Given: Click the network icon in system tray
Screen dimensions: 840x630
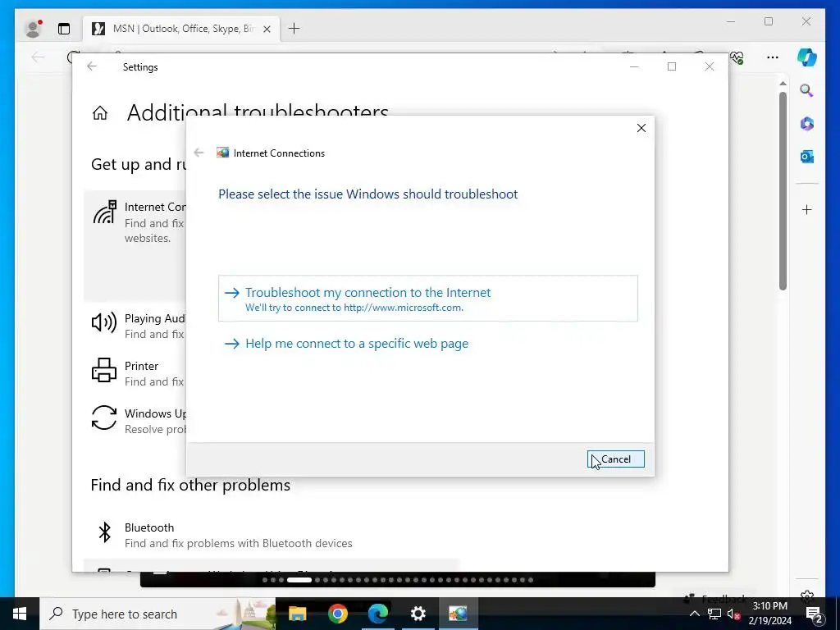Looking at the screenshot, I should [714, 614].
